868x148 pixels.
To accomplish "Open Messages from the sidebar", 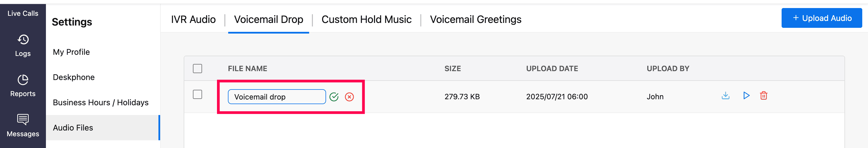I will [x=23, y=126].
